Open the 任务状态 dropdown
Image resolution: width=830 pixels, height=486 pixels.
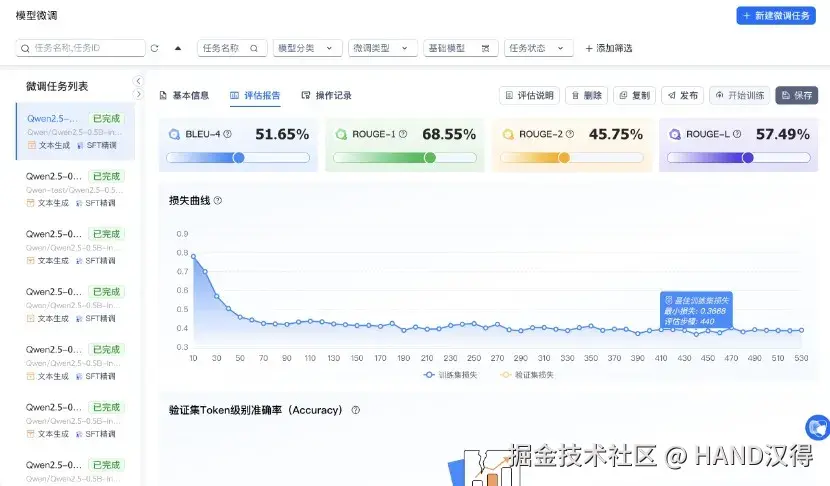click(538, 48)
